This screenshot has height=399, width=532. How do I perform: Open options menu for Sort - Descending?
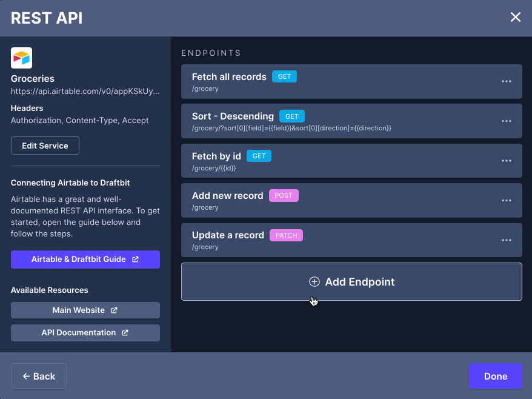coord(506,121)
